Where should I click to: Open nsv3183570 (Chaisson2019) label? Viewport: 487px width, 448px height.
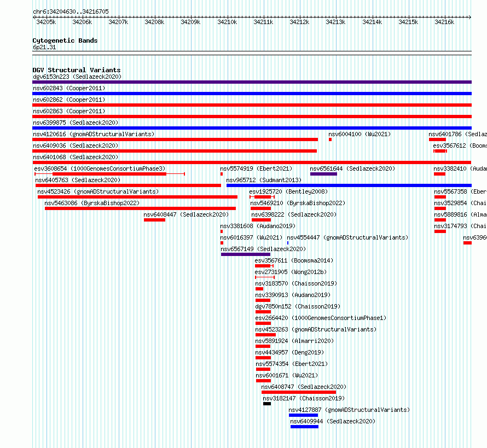pyautogui.click(x=296, y=283)
